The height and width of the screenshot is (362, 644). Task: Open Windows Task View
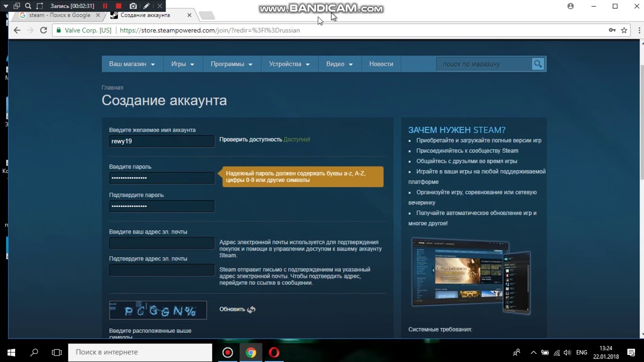[x=57, y=352]
